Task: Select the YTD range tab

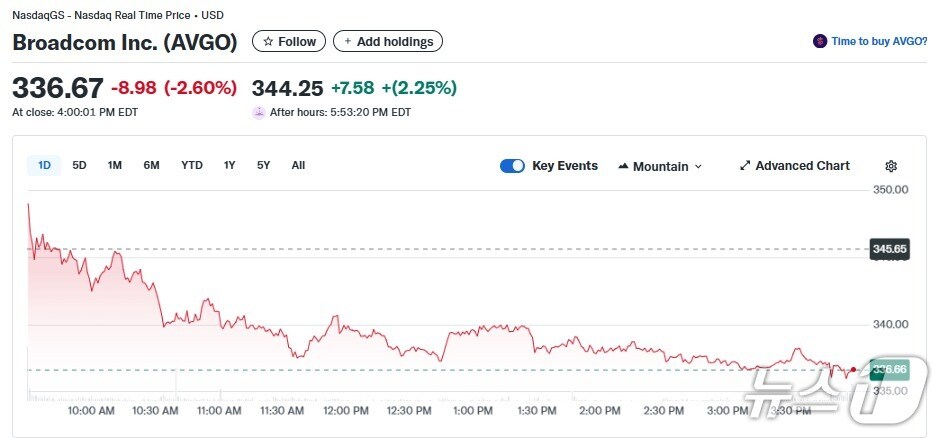Action: tap(191, 165)
